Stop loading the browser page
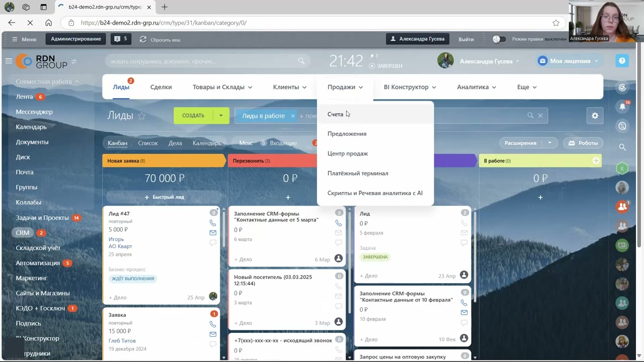Viewport: 644px width, 362px height. point(30,23)
